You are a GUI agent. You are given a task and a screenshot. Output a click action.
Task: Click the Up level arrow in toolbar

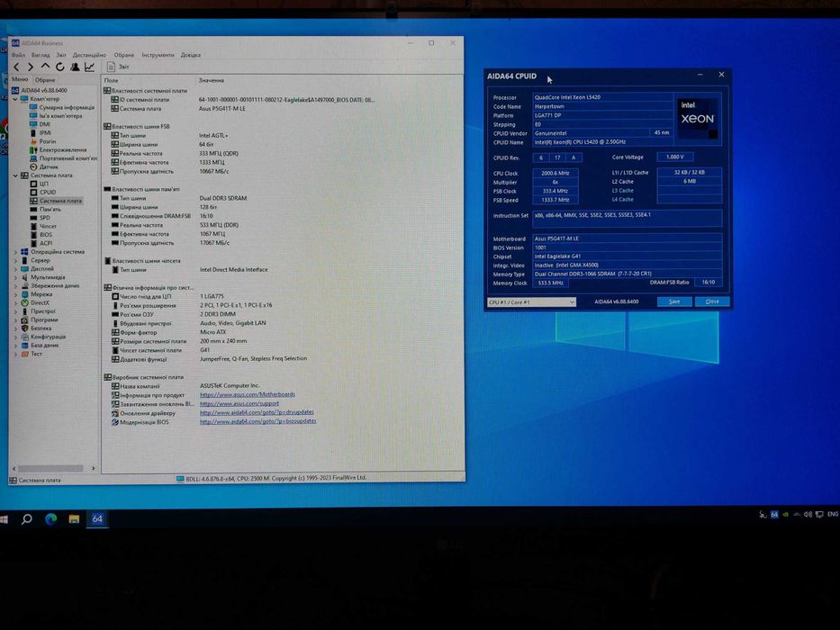click(x=45, y=67)
